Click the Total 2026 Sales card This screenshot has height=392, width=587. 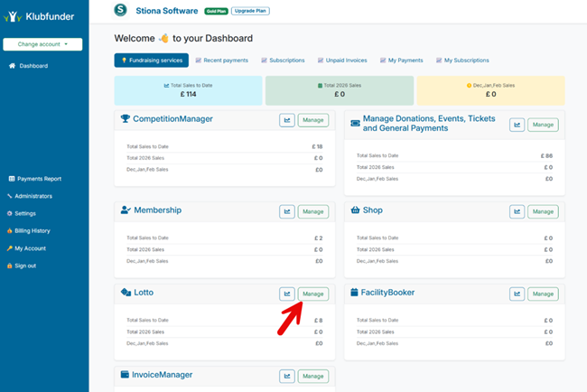(x=340, y=90)
